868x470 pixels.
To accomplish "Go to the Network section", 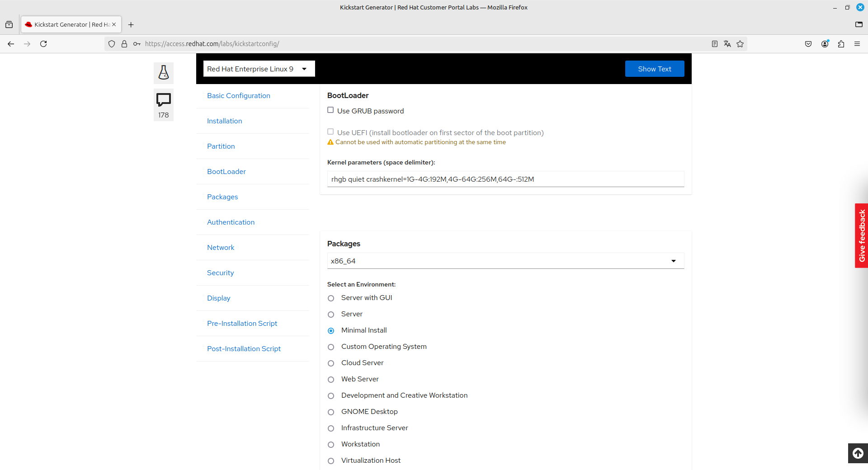I will pyautogui.click(x=221, y=248).
